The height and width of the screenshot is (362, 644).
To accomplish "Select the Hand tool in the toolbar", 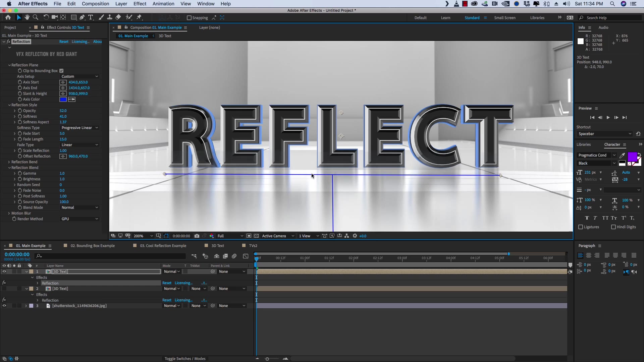I will [27, 17].
